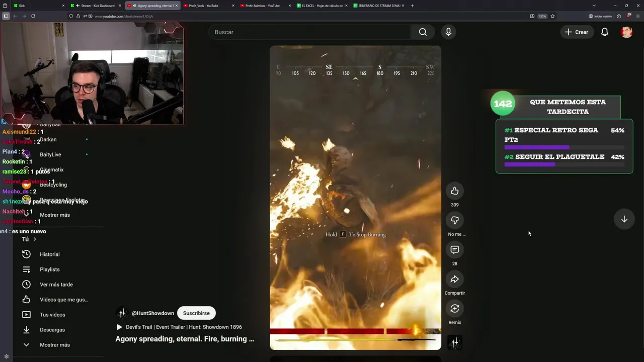Like the Short with thumbs up

(455, 191)
